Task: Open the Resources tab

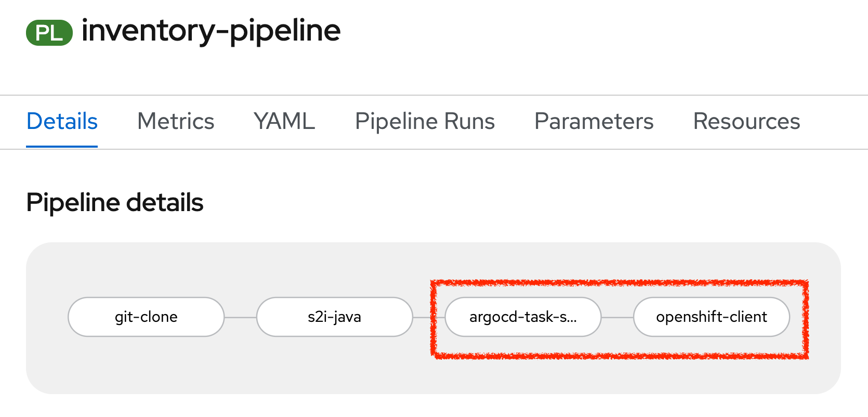Action: point(746,121)
